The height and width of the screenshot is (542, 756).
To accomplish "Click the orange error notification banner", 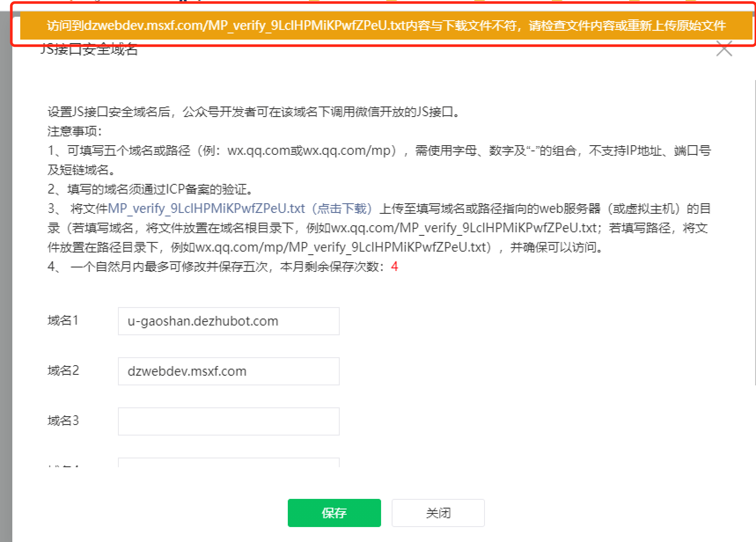I will [x=385, y=26].
